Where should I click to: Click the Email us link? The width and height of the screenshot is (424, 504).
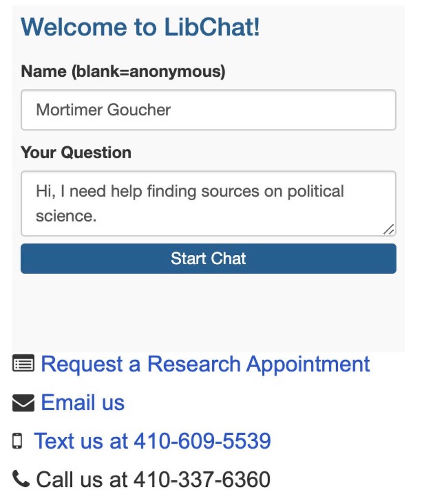coord(83,402)
